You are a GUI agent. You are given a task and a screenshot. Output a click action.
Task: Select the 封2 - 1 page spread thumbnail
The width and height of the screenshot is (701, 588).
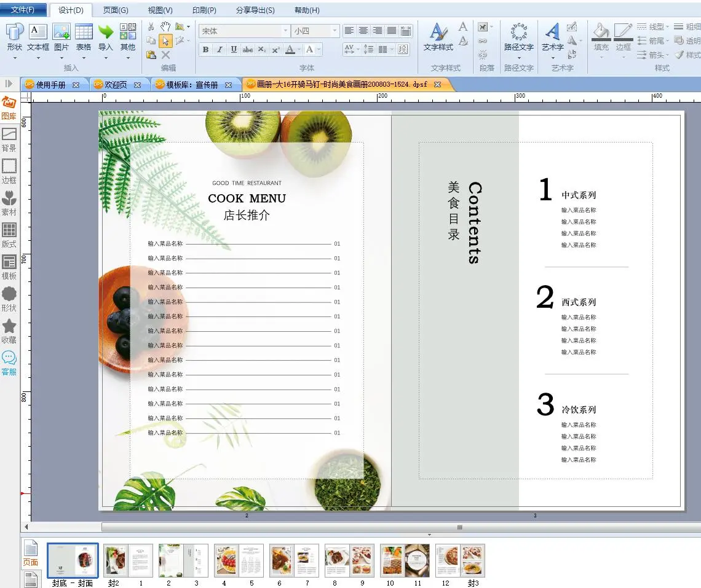(x=128, y=560)
